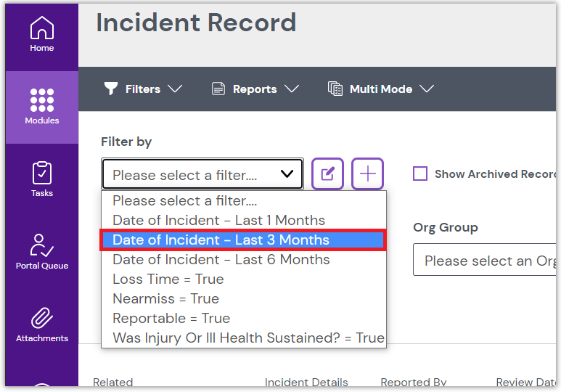Choose Date of Incident - Last 1 Months

tap(218, 221)
